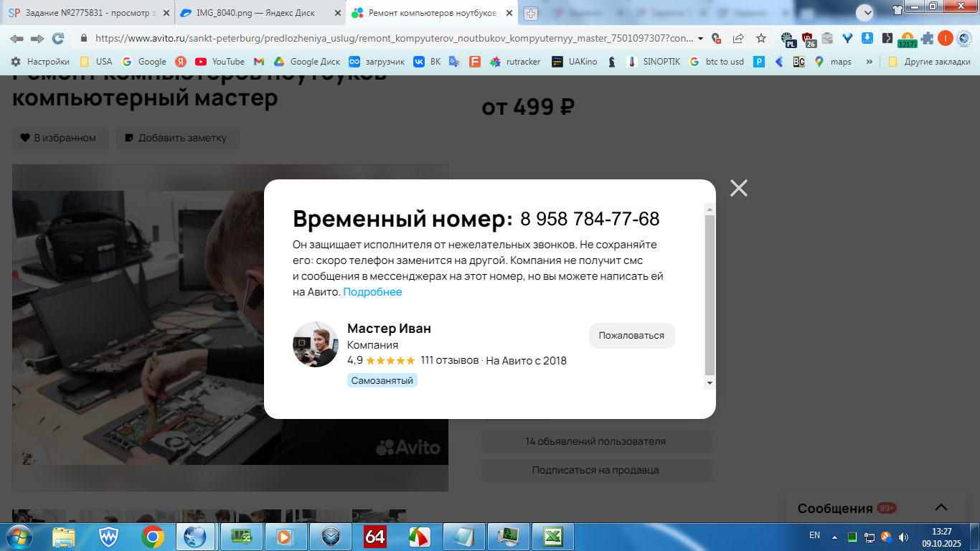Open Другие закладки folder
980x551 pixels.
click(x=928, y=62)
